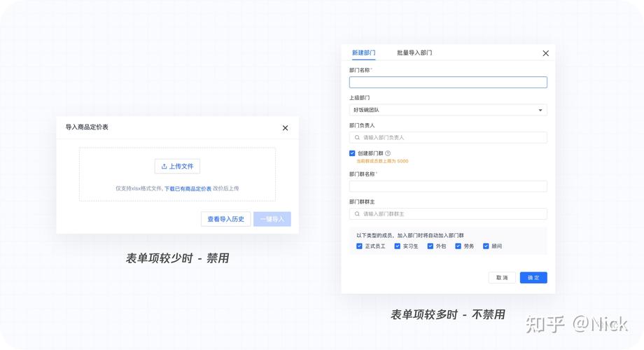
Task: Open the 下载已有商品定价表 link
Action: tap(188, 188)
